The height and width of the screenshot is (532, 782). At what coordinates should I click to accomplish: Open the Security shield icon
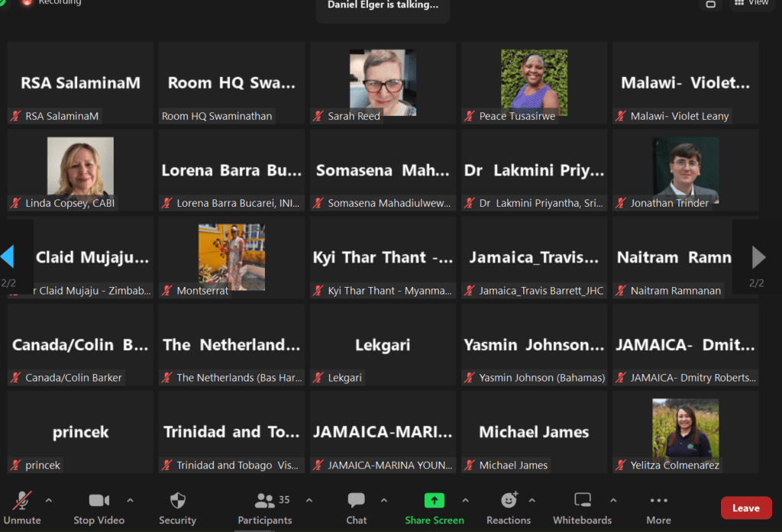[x=177, y=501]
